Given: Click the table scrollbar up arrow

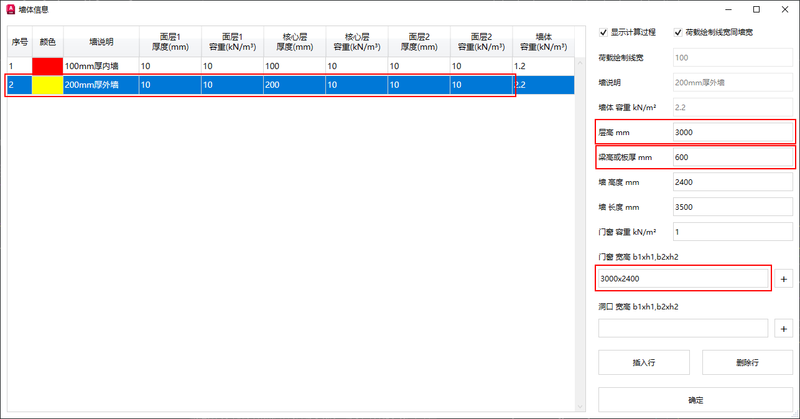Looking at the screenshot, I should (580, 63).
